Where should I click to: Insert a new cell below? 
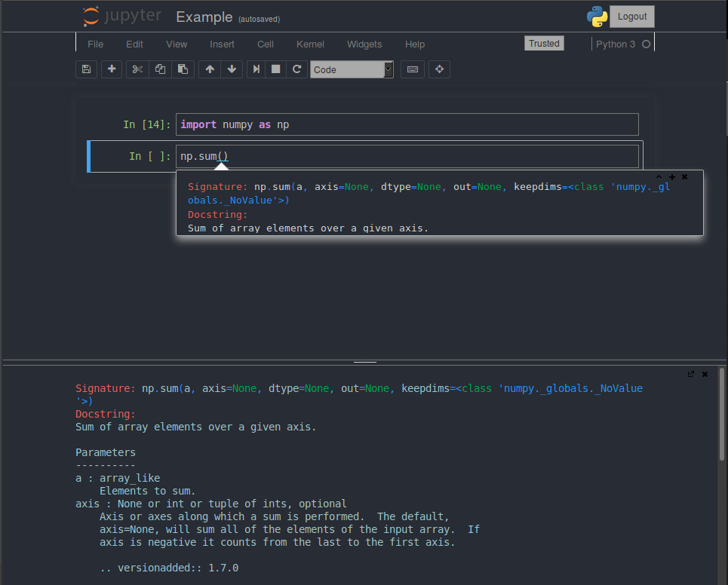(x=110, y=69)
